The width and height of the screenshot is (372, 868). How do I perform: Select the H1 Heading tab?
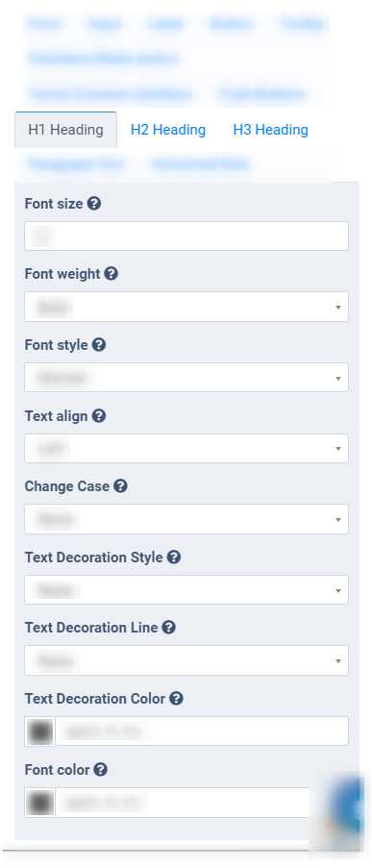[x=66, y=130]
